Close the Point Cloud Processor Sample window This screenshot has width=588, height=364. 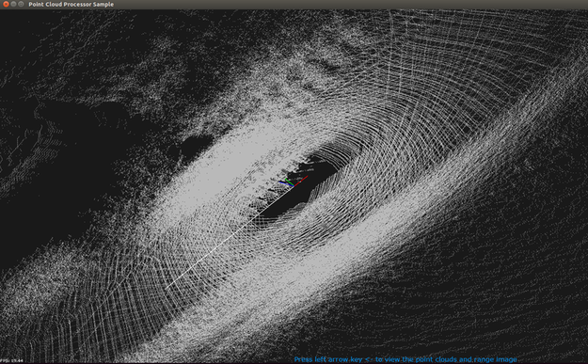(6, 4)
